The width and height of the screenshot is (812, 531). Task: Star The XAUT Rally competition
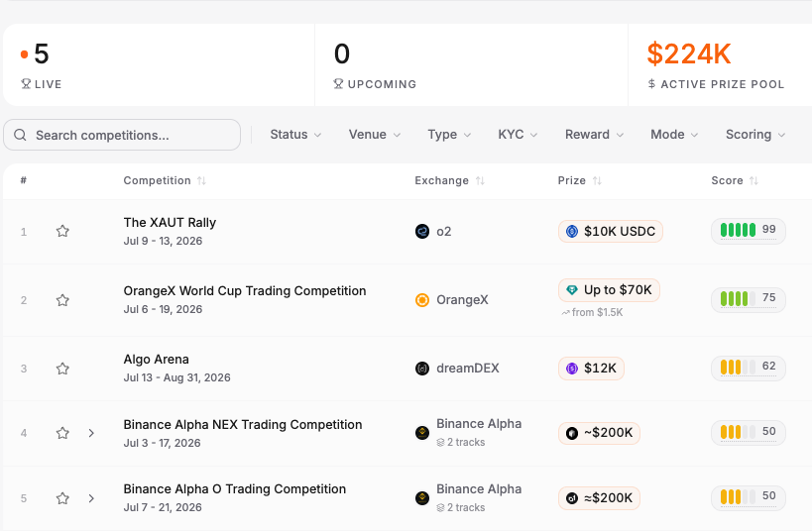pos(62,231)
